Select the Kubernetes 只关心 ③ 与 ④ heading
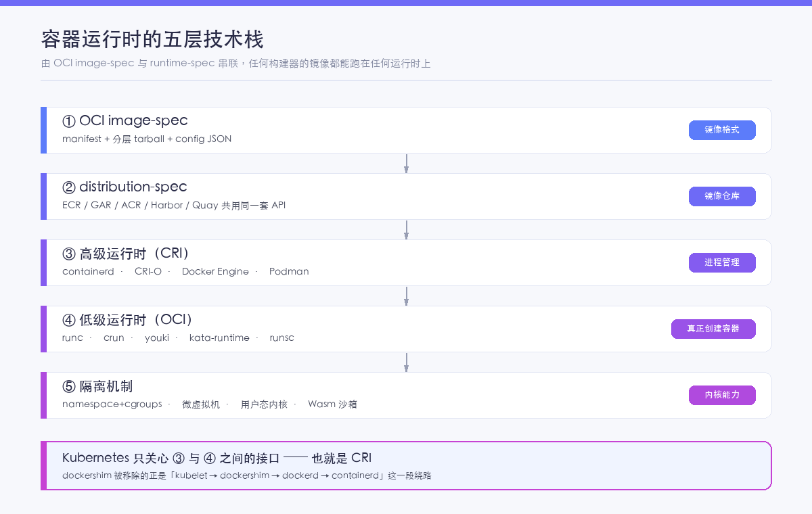812x514 pixels. click(217, 458)
